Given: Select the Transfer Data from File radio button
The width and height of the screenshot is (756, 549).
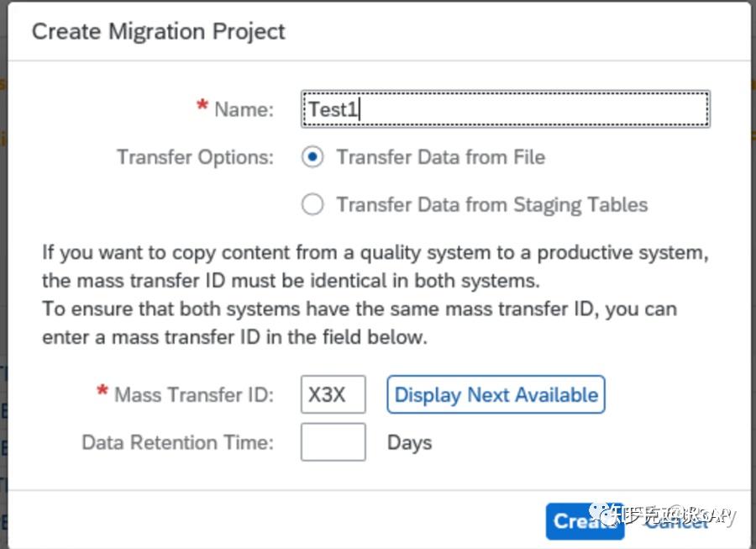Looking at the screenshot, I should pos(312,157).
